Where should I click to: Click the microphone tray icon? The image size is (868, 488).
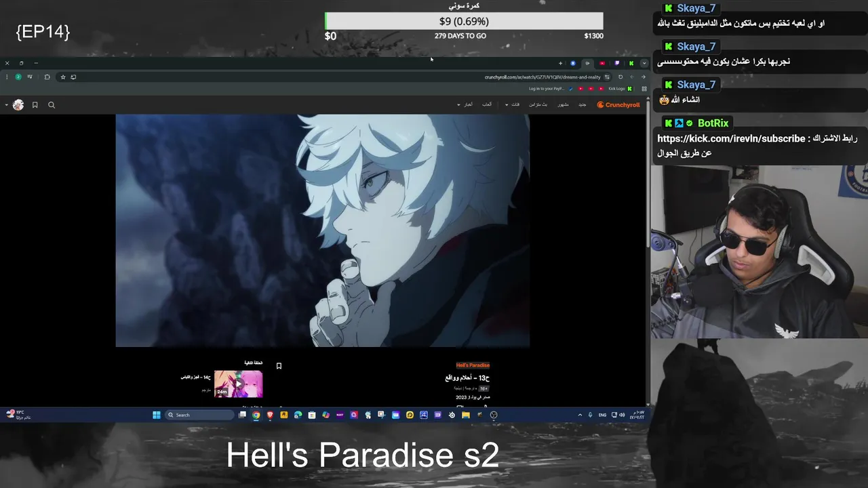(591, 415)
